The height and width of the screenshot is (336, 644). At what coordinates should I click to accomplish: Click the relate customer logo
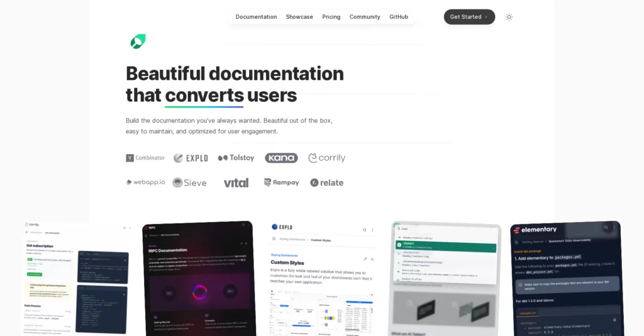pyautogui.click(x=327, y=183)
